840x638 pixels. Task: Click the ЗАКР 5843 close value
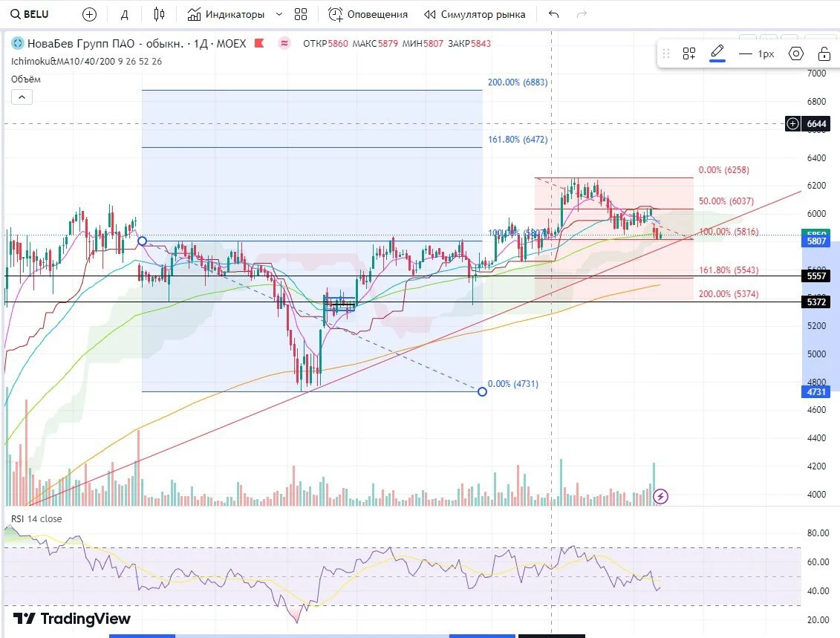469,43
